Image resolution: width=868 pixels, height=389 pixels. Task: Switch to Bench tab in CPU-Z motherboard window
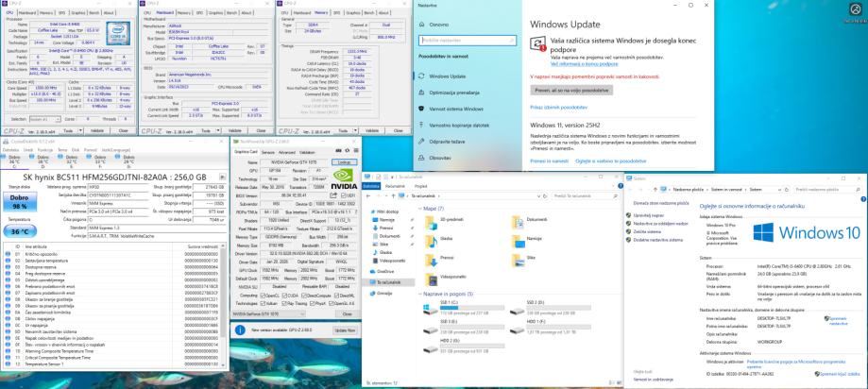click(x=230, y=12)
